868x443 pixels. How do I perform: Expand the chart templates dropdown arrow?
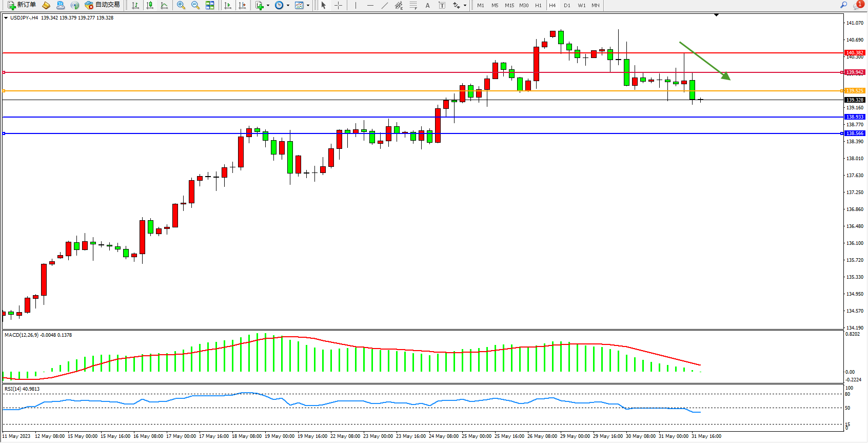308,6
